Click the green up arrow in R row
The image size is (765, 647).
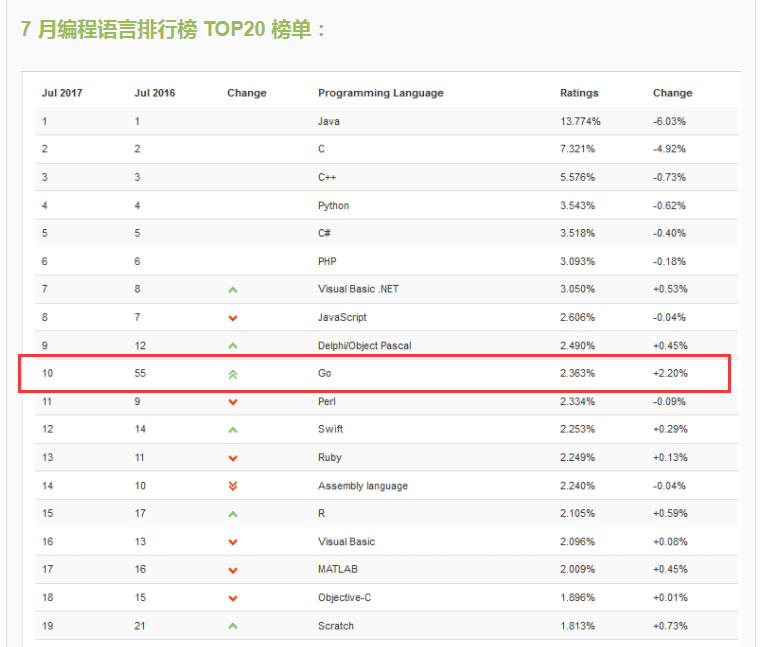[233, 514]
